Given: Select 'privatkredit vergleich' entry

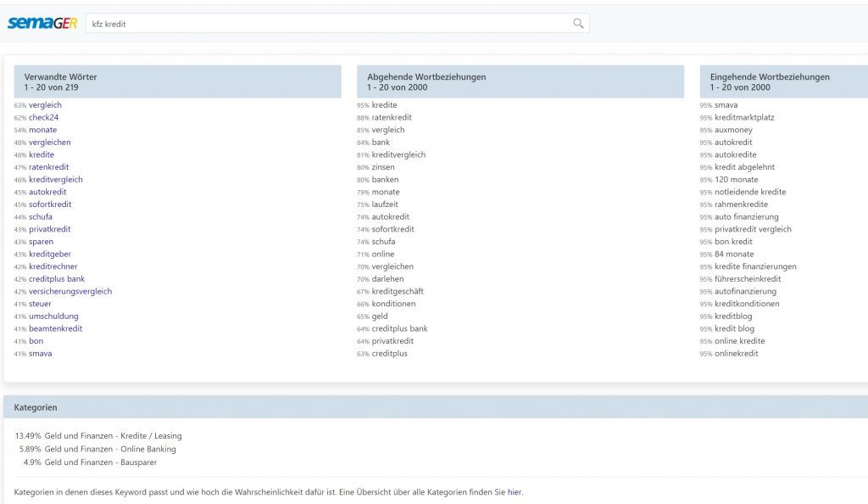Looking at the screenshot, I should 753,229.
